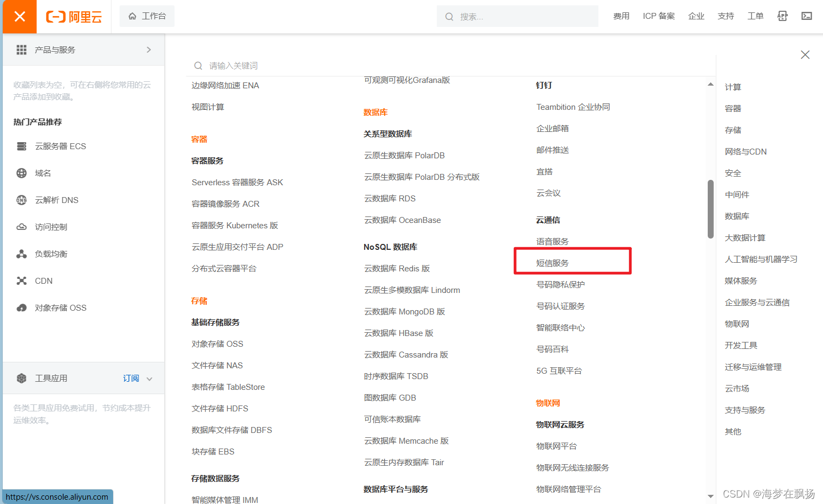
Task: Click the 域名 globe icon
Action: coord(22,173)
